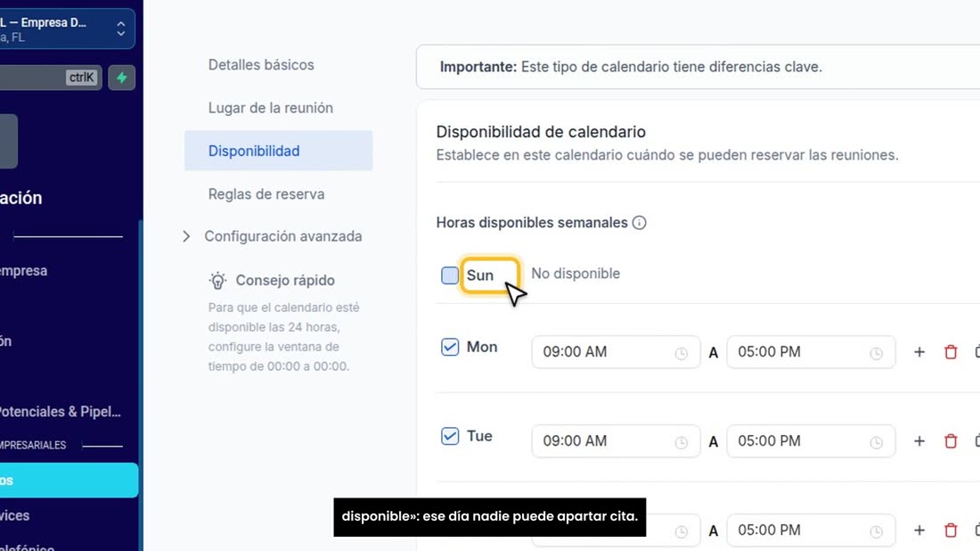Click the Tuesday start time 09:00 AM field
The image size is (980, 551).
(x=616, y=441)
